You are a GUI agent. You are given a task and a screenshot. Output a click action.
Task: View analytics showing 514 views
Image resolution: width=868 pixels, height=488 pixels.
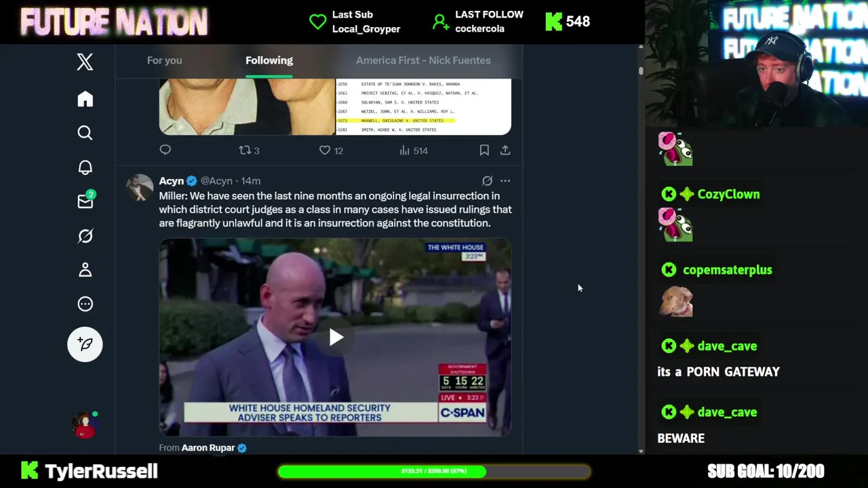tap(414, 150)
